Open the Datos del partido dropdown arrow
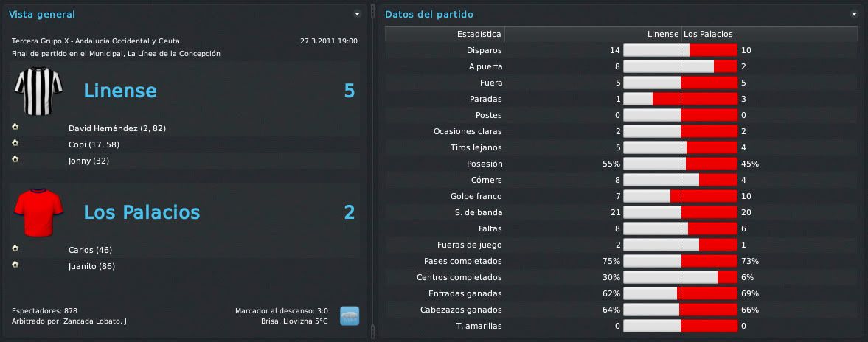This screenshot has width=868, height=342. pos(854,15)
